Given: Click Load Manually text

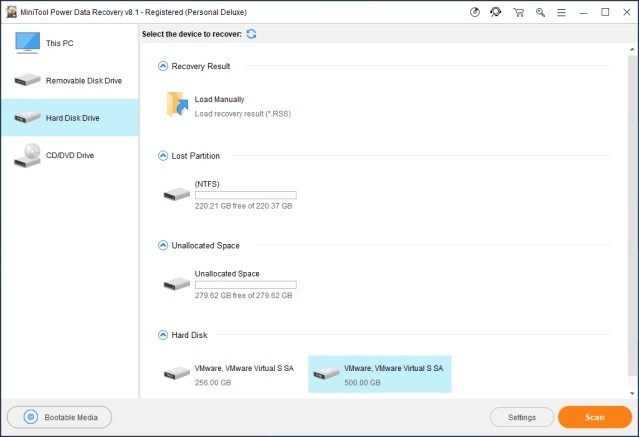Looking at the screenshot, I should [x=219, y=99].
